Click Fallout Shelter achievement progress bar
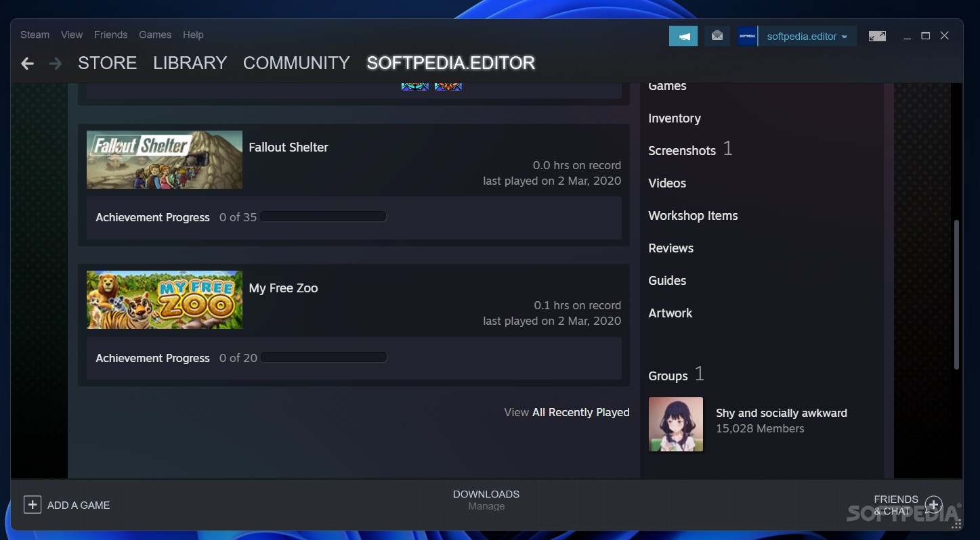 click(323, 217)
